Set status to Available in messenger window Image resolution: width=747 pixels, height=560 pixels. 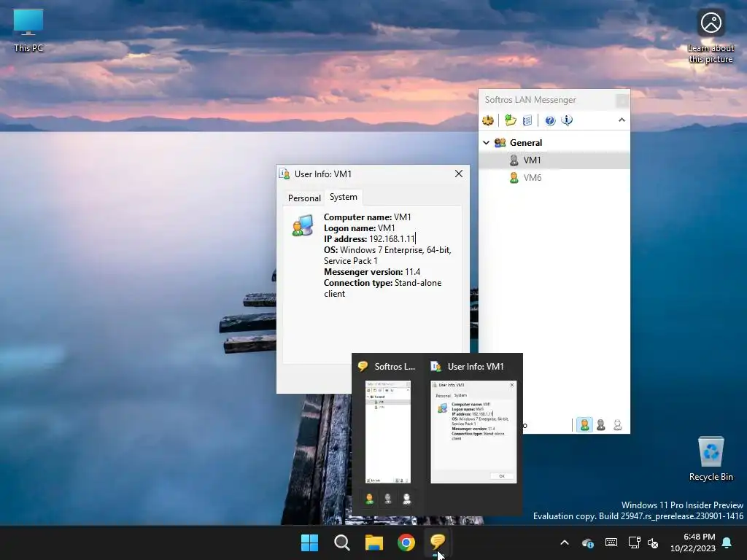(584, 425)
